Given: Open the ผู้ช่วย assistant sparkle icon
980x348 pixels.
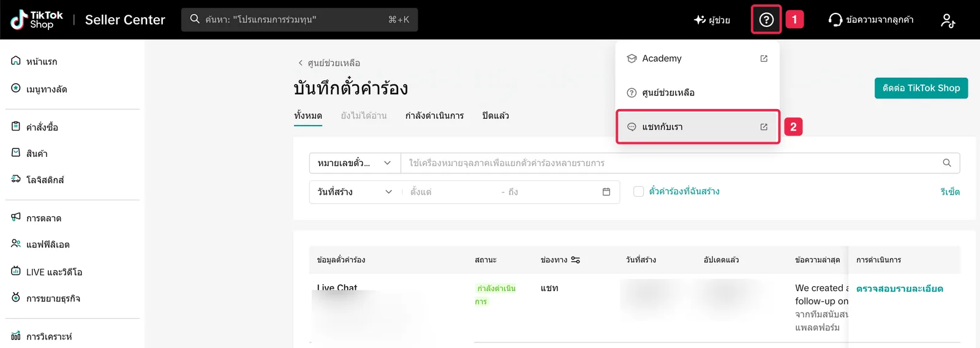Looking at the screenshot, I should click(699, 20).
